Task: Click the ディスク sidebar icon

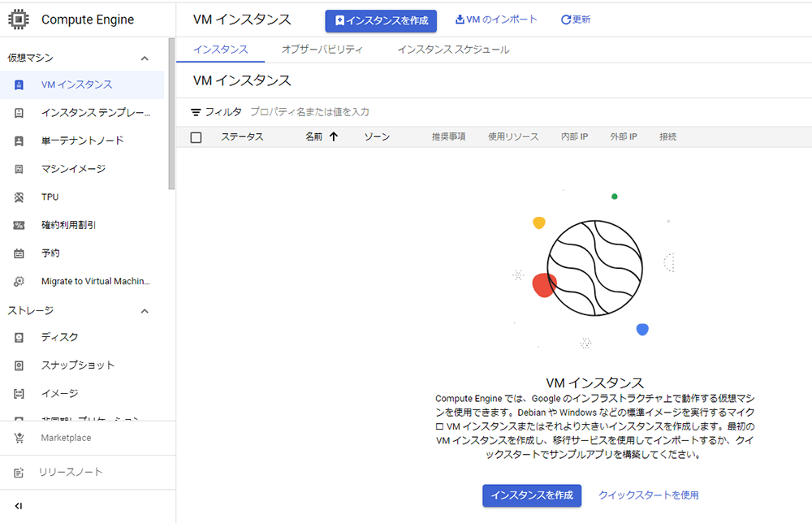Action: tap(19, 338)
